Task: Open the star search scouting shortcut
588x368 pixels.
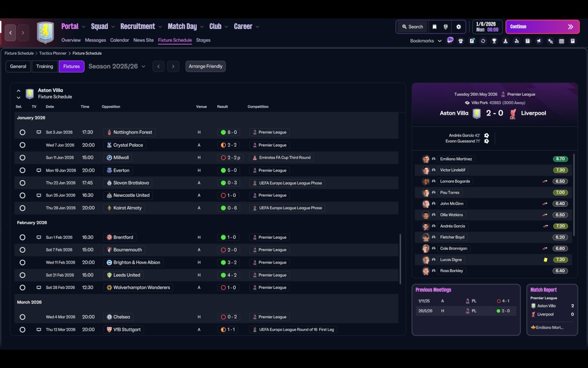Action: [x=550, y=41]
